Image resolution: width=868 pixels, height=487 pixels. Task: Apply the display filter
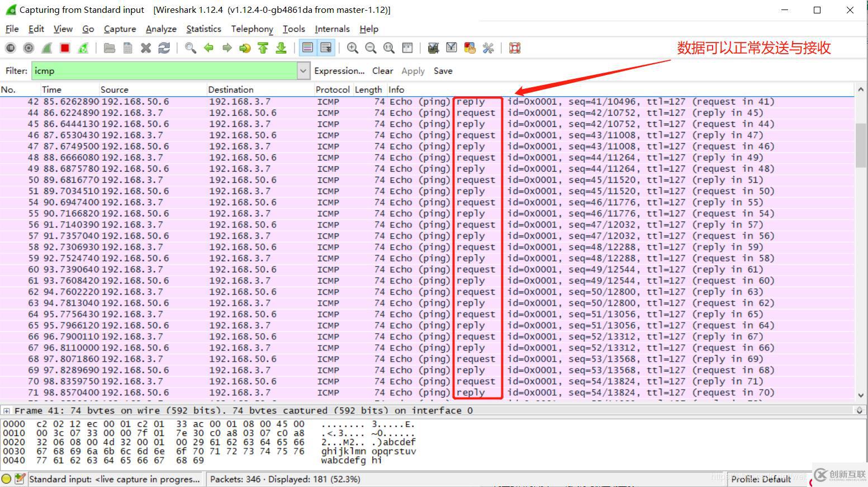coord(413,71)
